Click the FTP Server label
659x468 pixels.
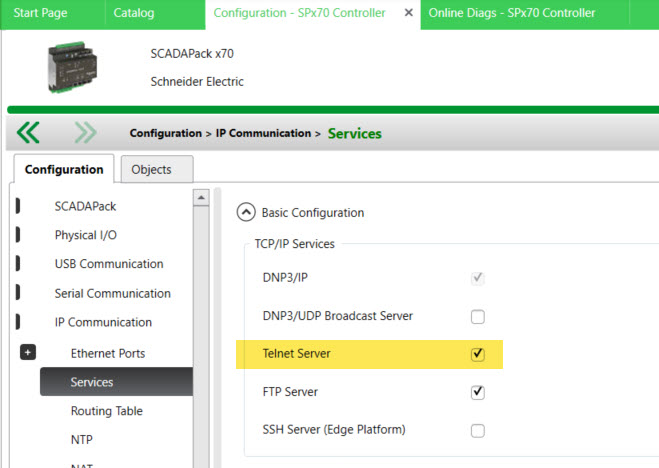click(x=290, y=392)
